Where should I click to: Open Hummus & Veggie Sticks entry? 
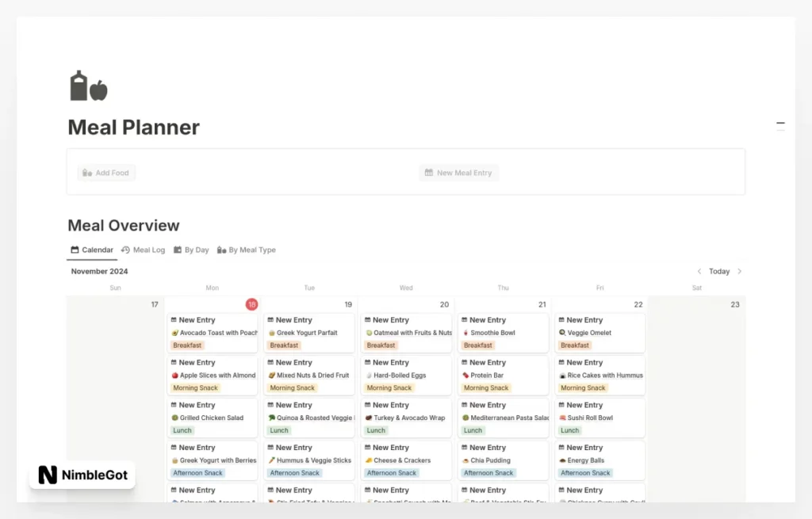point(310,460)
